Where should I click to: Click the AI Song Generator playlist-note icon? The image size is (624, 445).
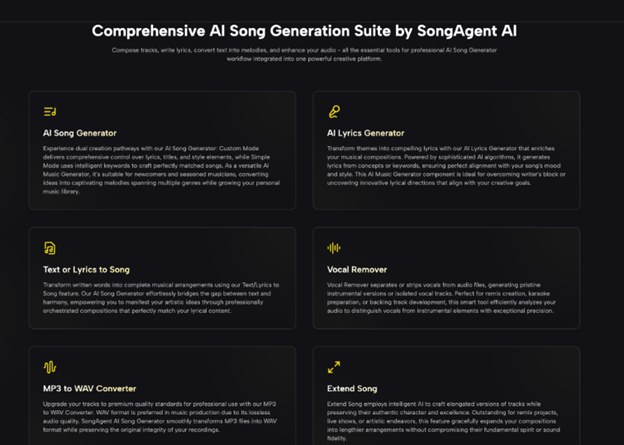[50, 112]
